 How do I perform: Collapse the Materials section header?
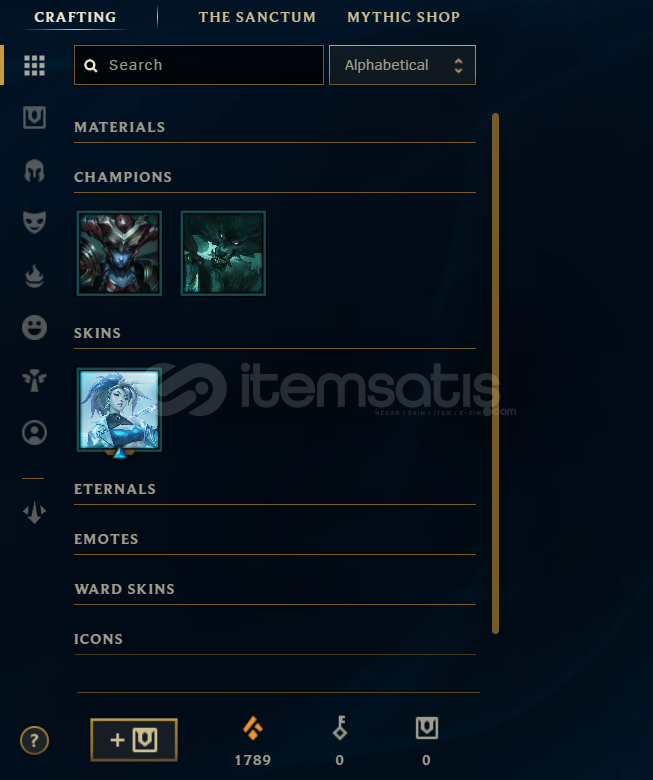(x=275, y=127)
